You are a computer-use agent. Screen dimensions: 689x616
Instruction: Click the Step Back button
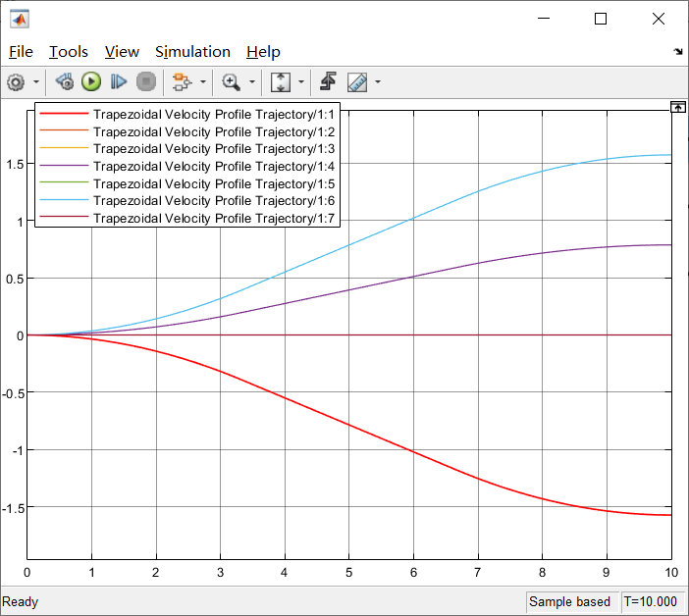(65, 81)
